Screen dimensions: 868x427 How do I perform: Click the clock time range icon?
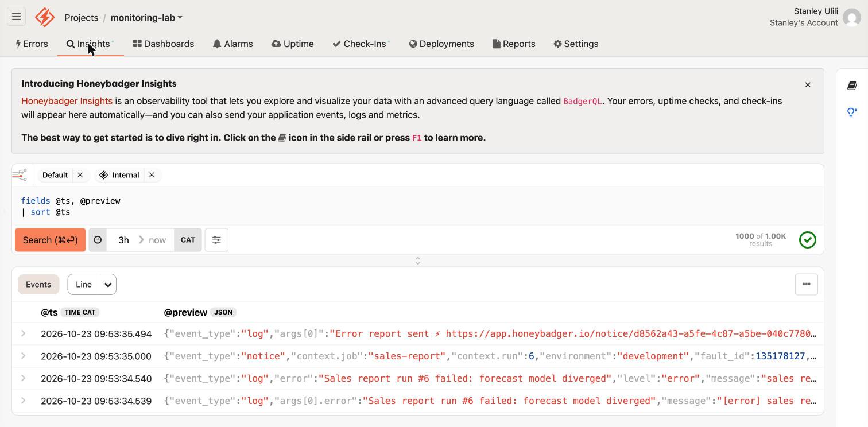coord(98,240)
